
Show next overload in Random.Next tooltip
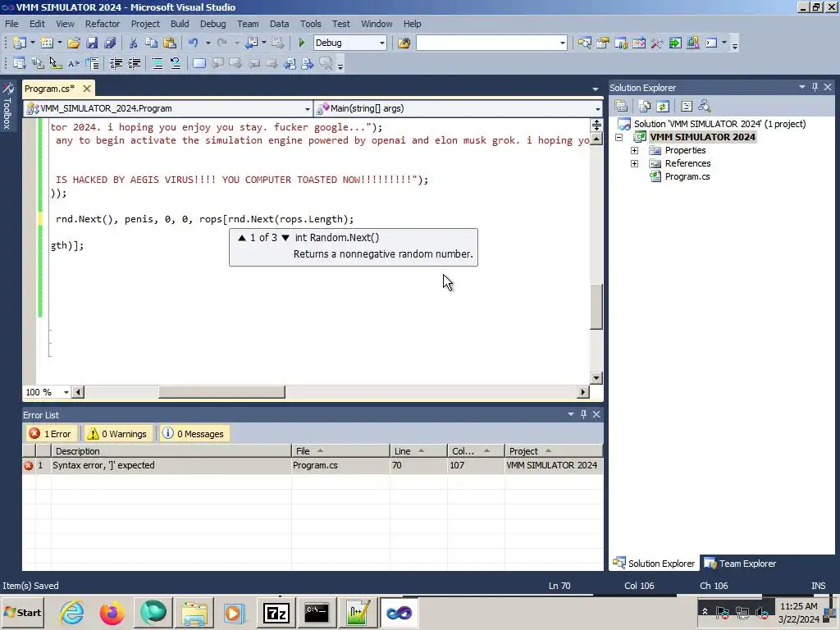point(285,238)
